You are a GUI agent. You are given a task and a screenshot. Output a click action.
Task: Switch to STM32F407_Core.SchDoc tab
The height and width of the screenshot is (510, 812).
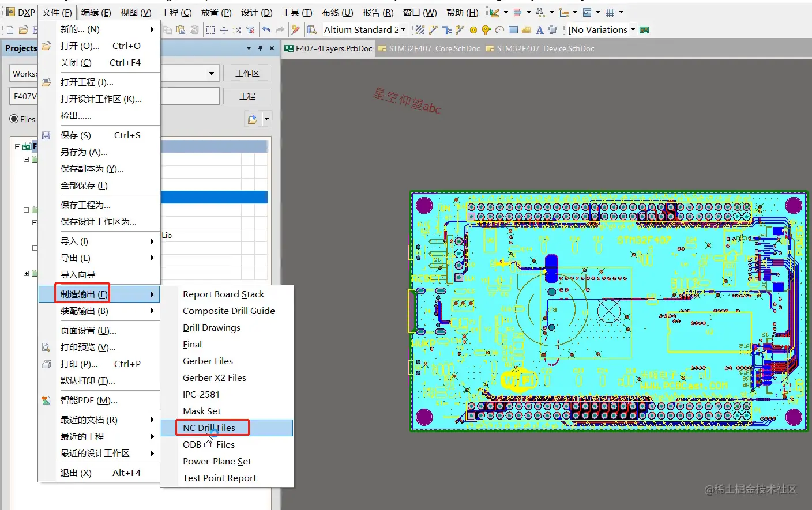pyautogui.click(x=434, y=48)
